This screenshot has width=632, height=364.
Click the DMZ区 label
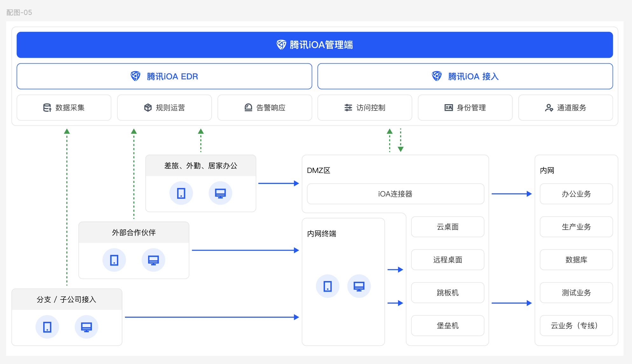click(319, 171)
